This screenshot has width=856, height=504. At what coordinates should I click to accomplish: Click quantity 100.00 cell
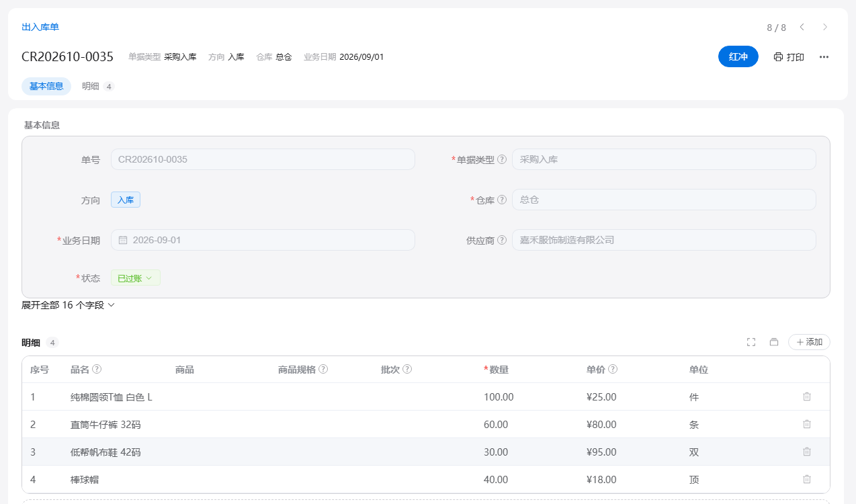click(499, 397)
